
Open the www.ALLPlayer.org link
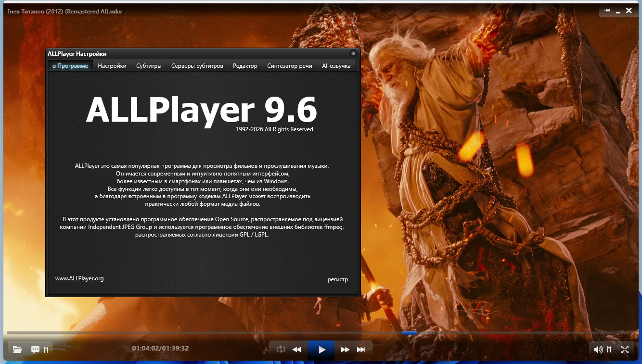tap(79, 278)
